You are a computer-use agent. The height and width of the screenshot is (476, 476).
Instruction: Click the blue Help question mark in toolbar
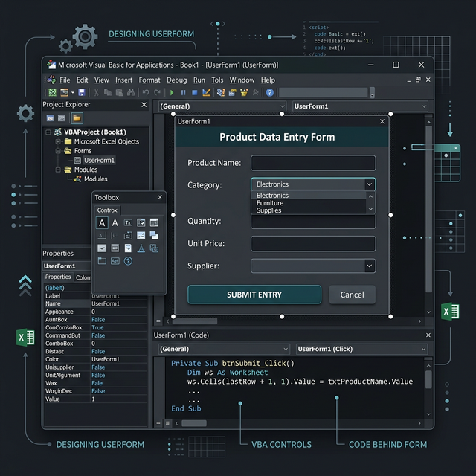click(269, 92)
